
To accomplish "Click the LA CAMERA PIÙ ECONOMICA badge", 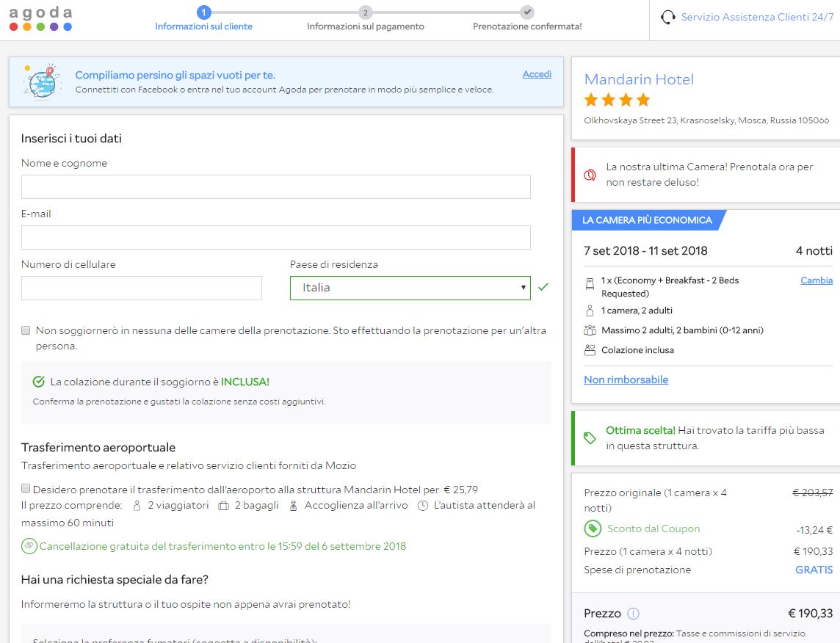I will coord(647,220).
